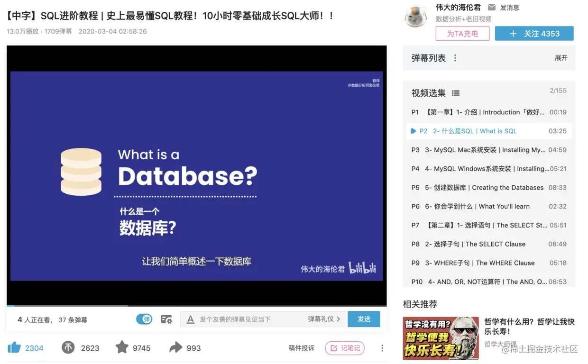
Task: Open 弹幕礼仪 etiquette chevron
Action: (x=324, y=319)
